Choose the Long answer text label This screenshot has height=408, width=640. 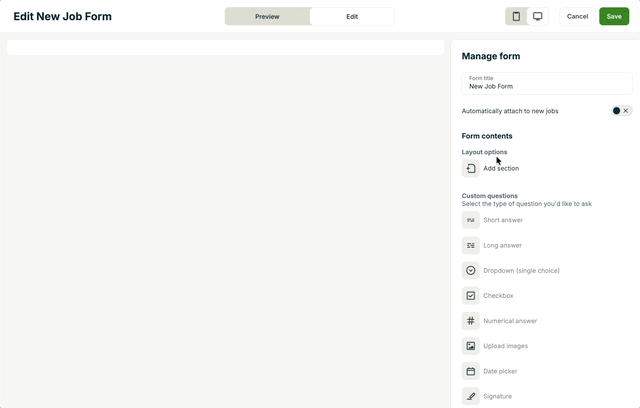click(502, 245)
